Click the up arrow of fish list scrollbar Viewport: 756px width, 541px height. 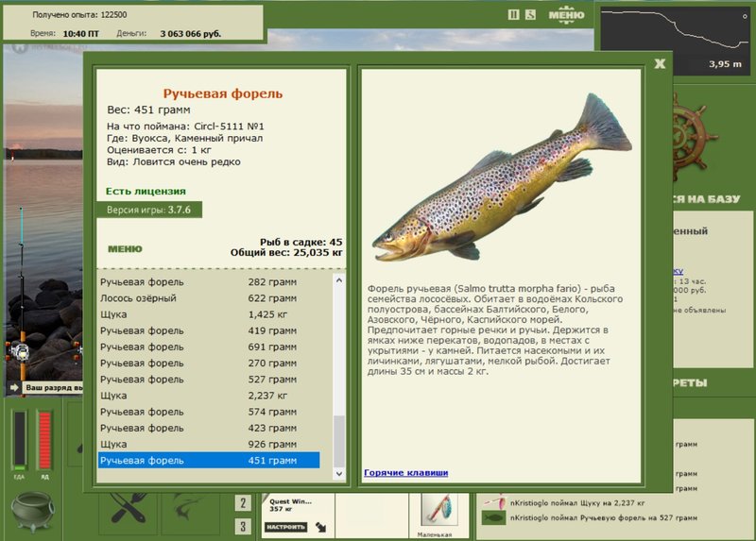click(x=339, y=280)
